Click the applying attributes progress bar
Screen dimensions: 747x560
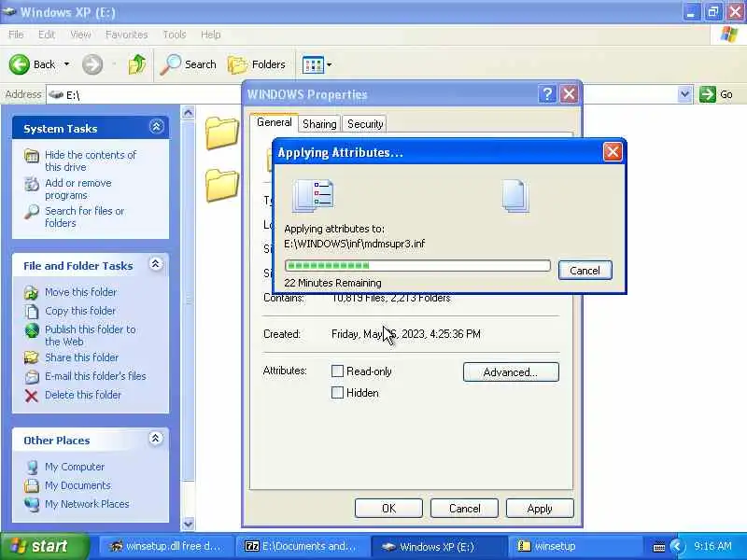417,265
